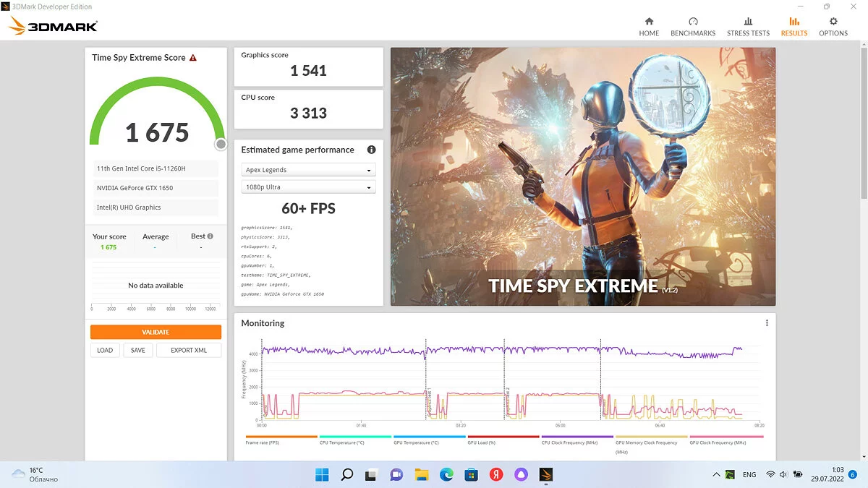Click the NVIDIA tray icon
Viewport: 868px width, 488px height.
click(731, 475)
